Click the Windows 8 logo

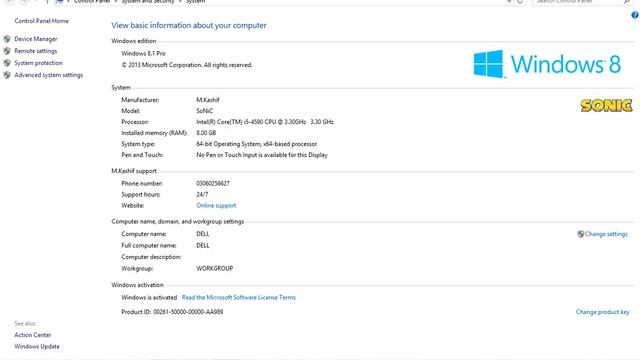point(547,64)
